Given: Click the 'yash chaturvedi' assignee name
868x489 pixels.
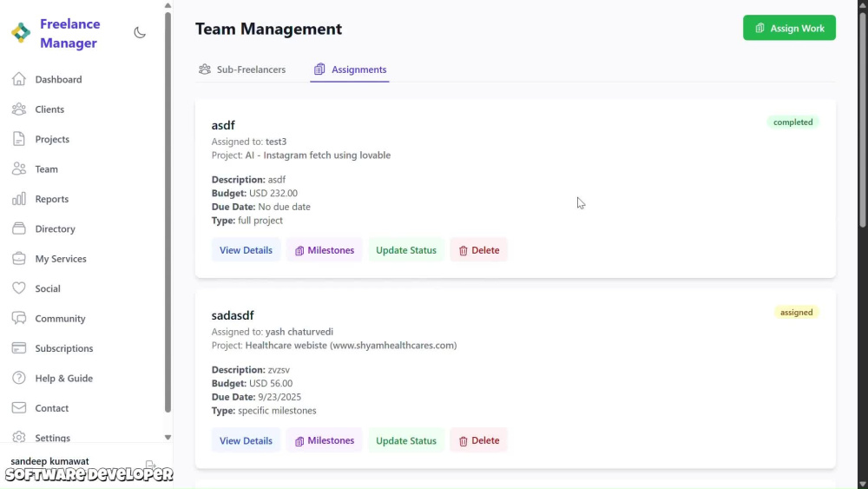Looking at the screenshot, I should pyautogui.click(x=299, y=332).
